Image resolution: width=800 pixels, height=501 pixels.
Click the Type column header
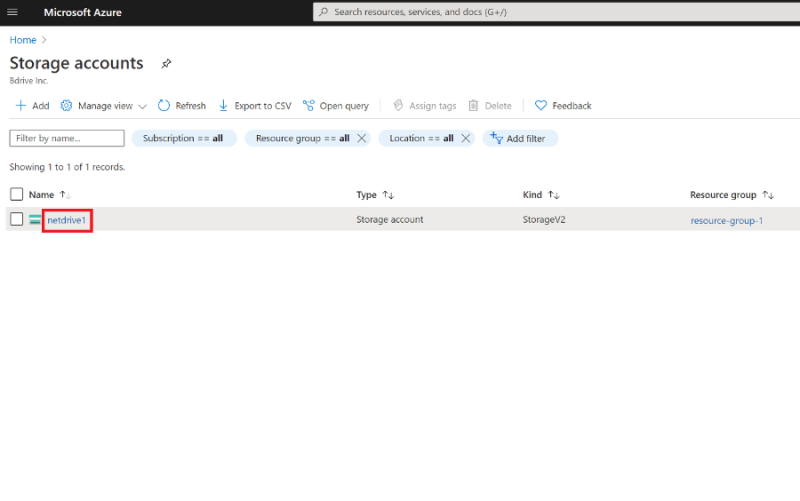[366, 195]
